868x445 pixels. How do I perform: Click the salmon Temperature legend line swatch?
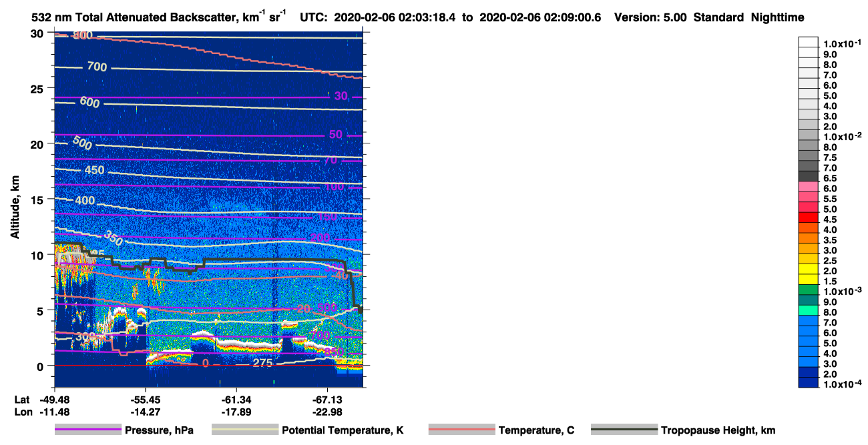tap(461, 430)
